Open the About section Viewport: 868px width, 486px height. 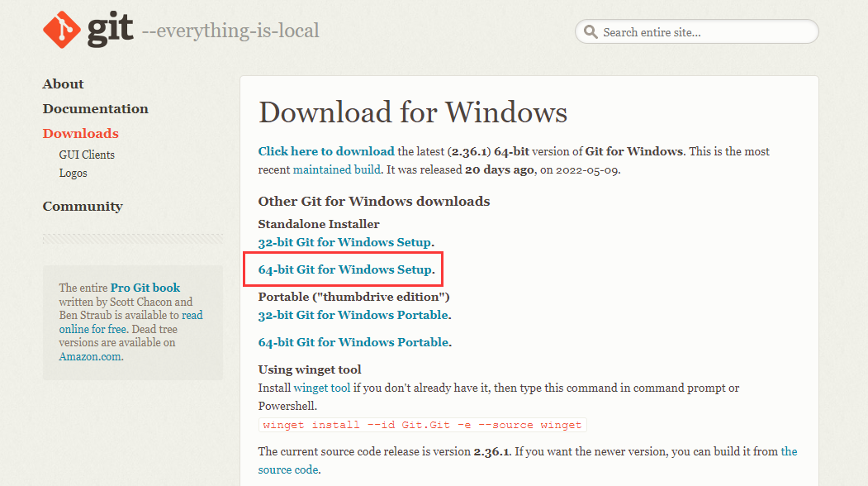[63, 84]
